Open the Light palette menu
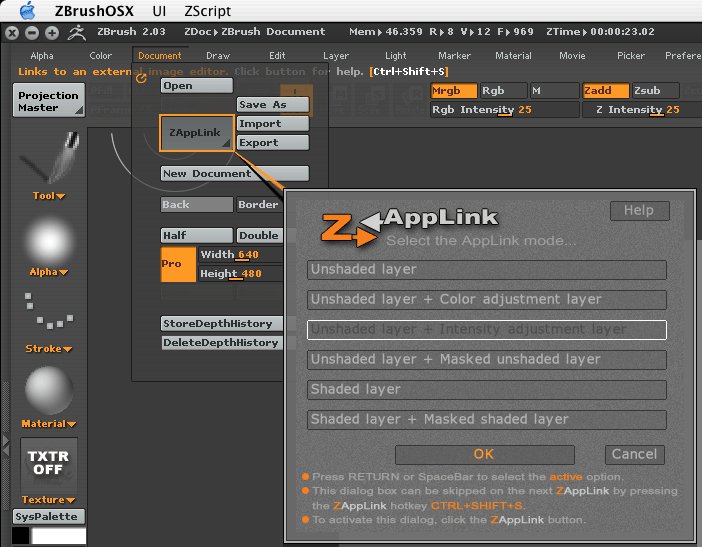The width and height of the screenshot is (702, 547). (396, 56)
